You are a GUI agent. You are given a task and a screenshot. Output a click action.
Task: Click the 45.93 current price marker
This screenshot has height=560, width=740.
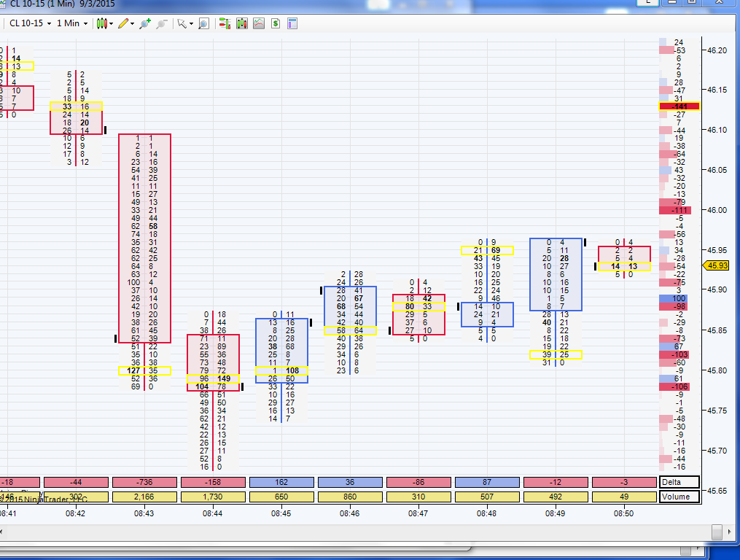coord(717,266)
